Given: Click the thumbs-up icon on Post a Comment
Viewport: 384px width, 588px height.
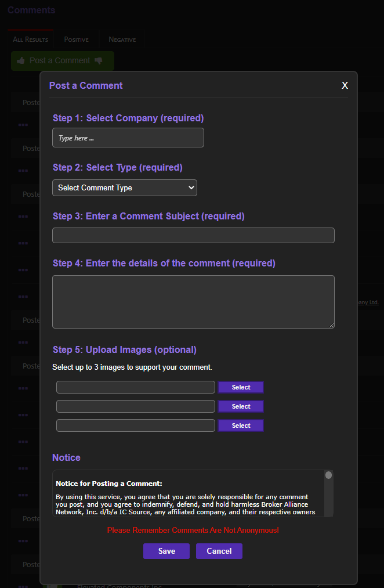Looking at the screenshot, I should click(x=21, y=61).
